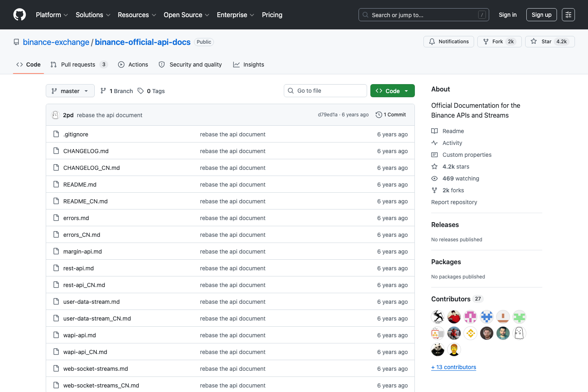Open Readme via the book icon

434,131
